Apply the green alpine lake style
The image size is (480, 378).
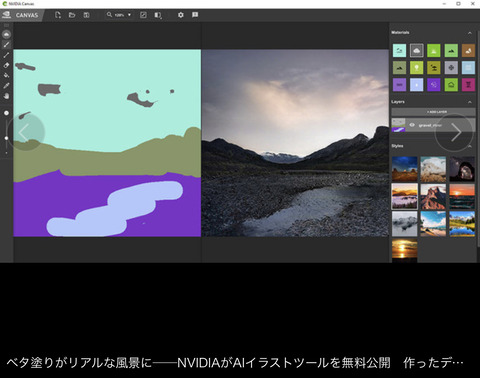[x=462, y=224]
